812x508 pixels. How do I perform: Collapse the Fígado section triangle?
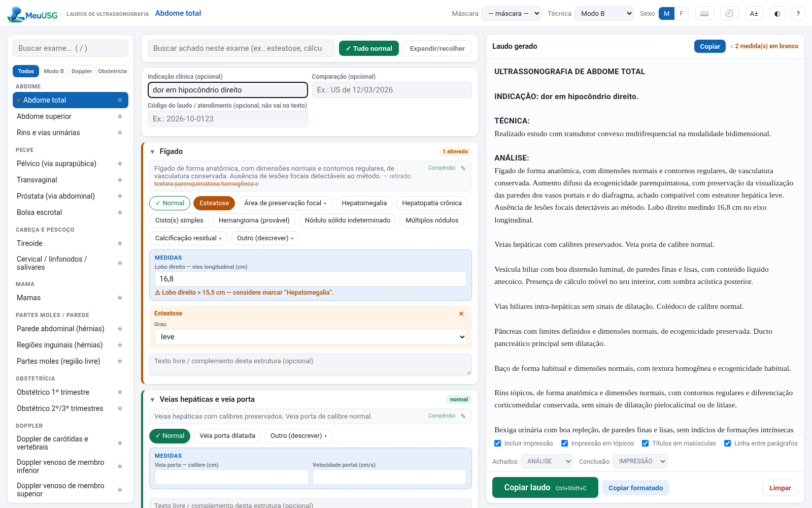click(152, 152)
